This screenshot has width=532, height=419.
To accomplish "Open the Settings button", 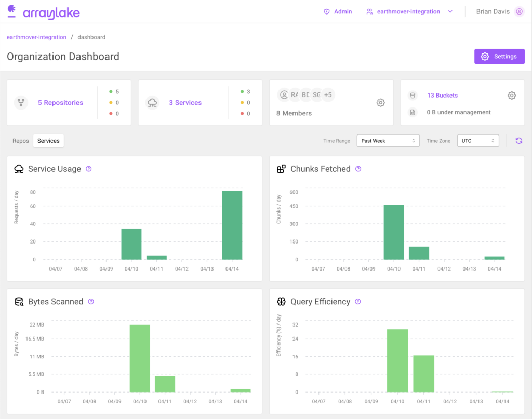I will coord(499,56).
